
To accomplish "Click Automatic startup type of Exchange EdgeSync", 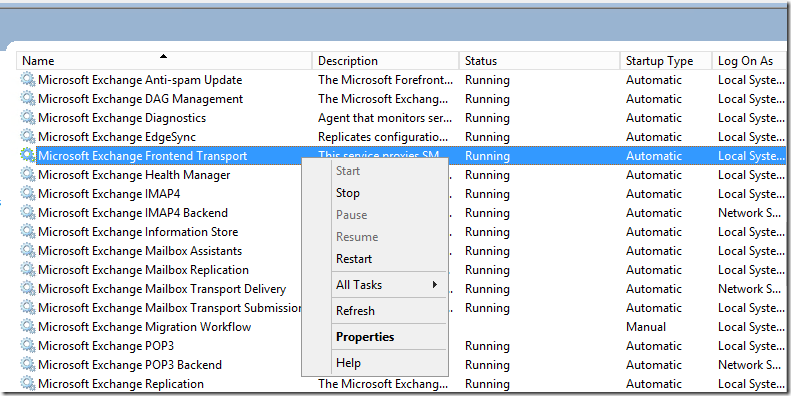I will (653, 137).
